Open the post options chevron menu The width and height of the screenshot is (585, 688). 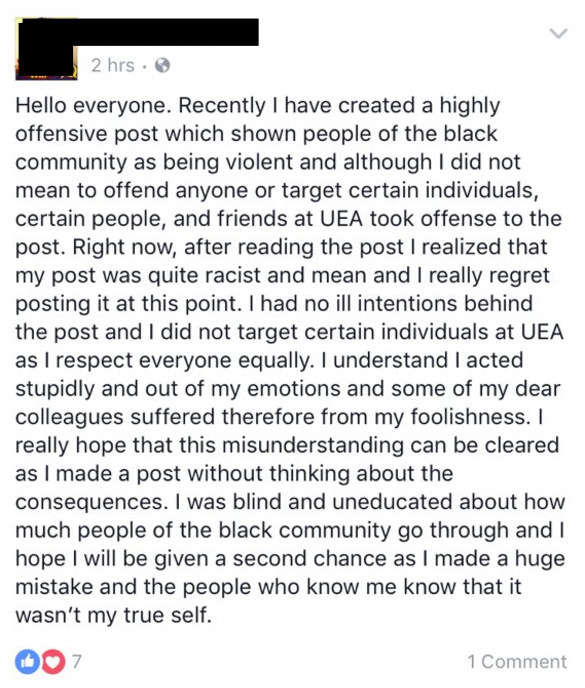pos(558,33)
